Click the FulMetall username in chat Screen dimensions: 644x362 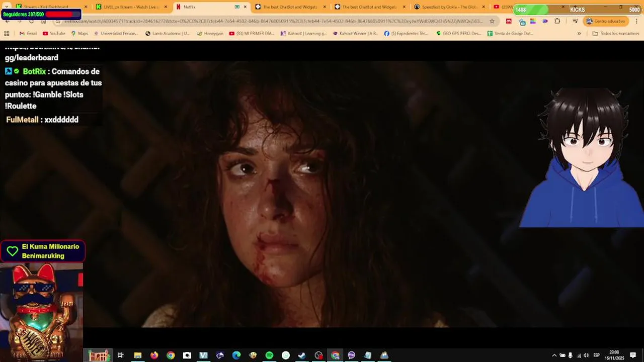[22, 120]
